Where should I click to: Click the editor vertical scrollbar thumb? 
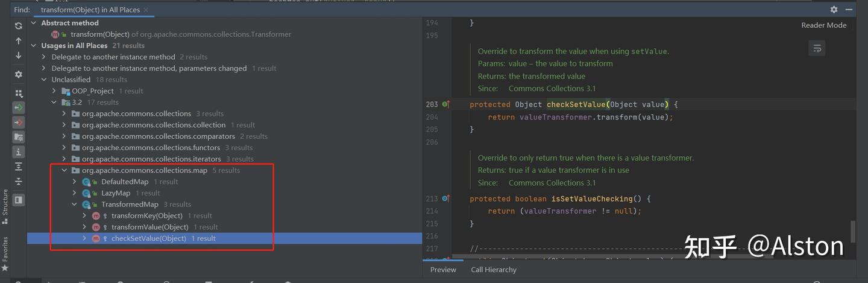click(853, 231)
